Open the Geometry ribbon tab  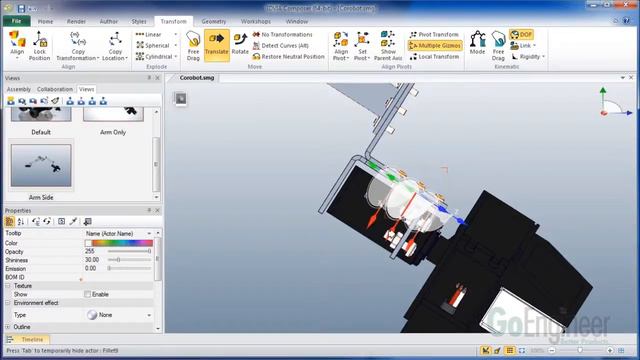coord(213,21)
